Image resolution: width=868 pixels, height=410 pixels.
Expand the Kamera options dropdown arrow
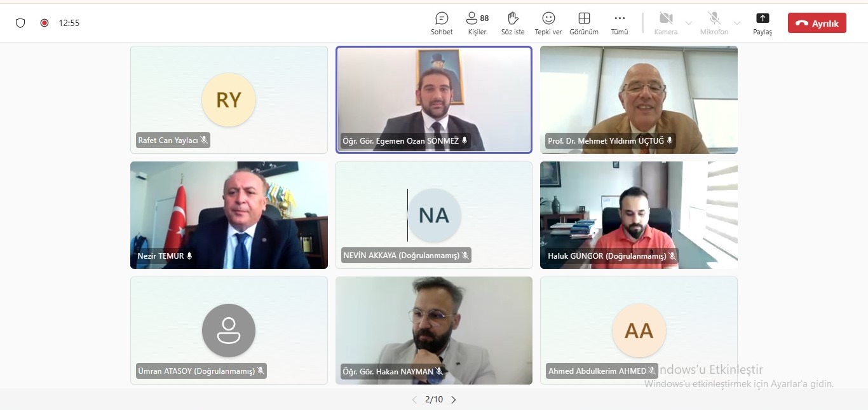pos(689,23)
